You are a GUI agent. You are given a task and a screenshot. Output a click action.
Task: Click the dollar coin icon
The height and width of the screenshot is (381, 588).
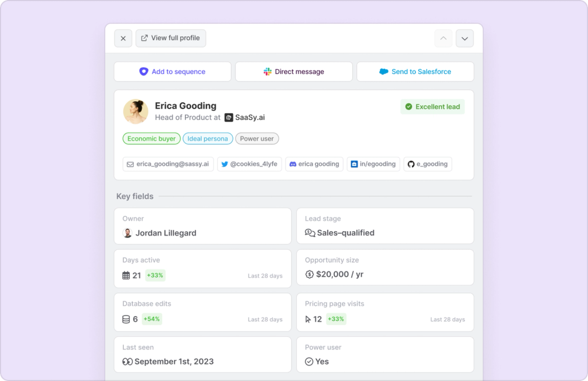[x=310, y=274]
